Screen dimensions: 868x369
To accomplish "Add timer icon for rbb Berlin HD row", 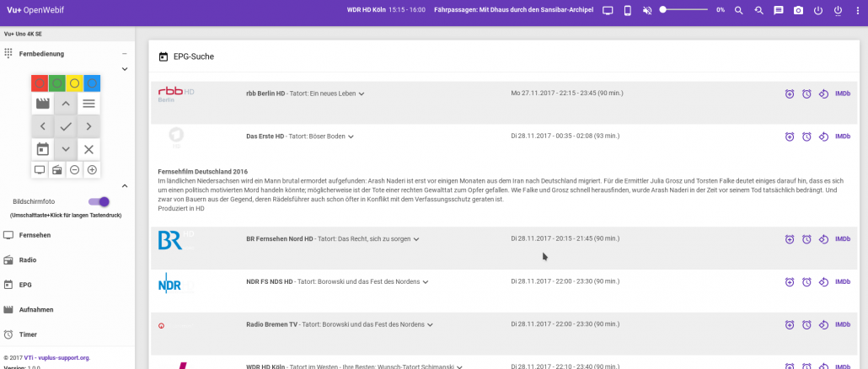I will tap(790, 94).
